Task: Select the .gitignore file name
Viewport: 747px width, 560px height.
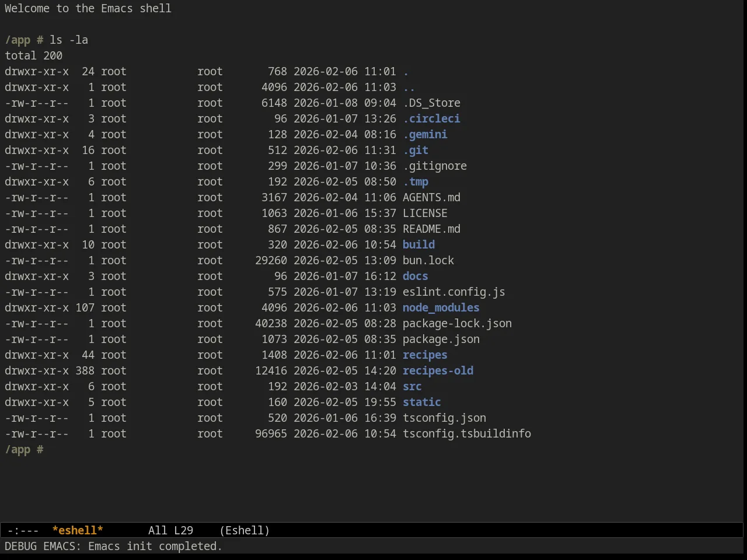Action: tap(435, 166)
